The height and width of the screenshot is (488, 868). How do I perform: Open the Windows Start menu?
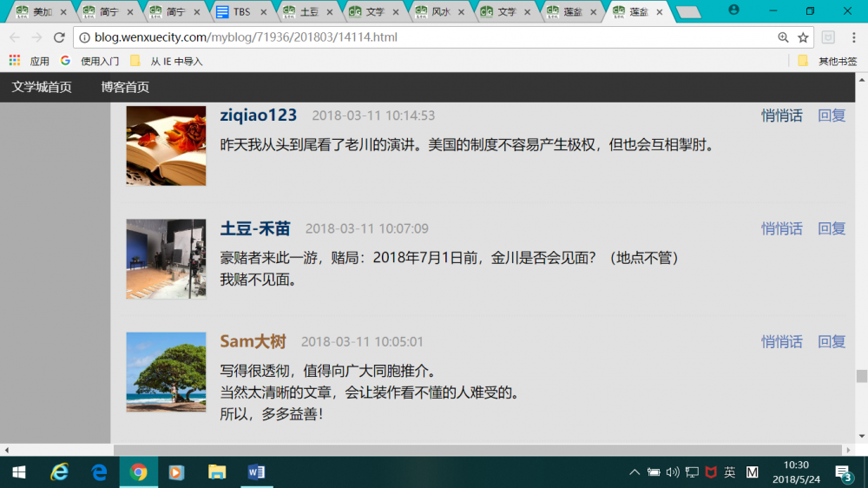click(x=19, y=472)
